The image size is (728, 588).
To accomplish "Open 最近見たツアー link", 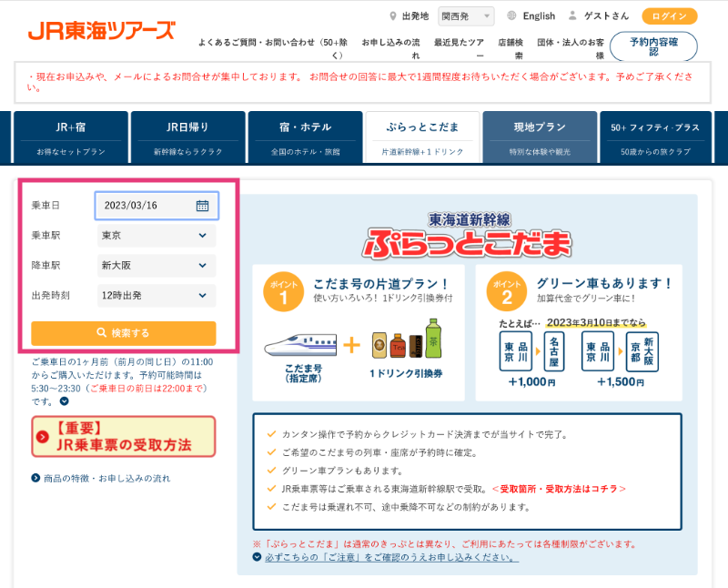I will pos(459,48).
